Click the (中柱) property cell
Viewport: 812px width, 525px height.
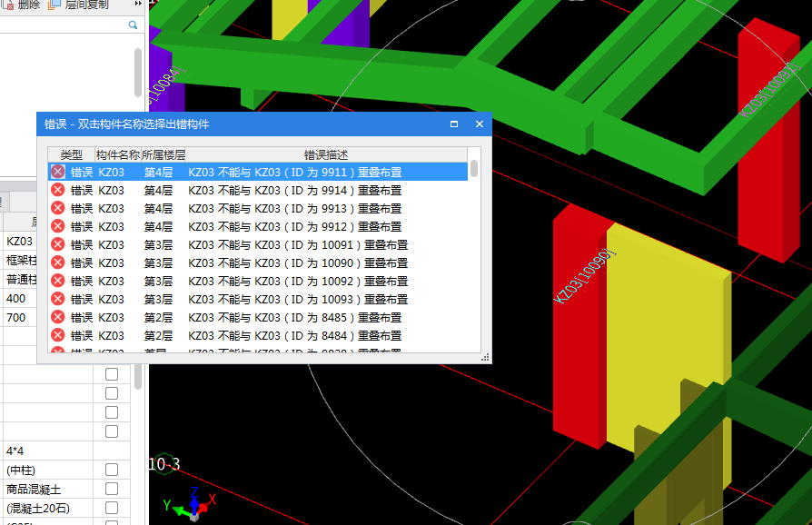47,471
